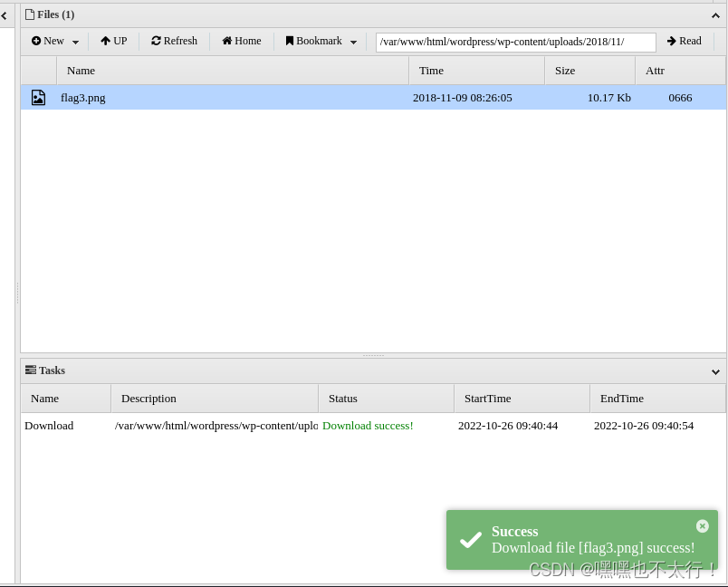Click the 2018-11-09 08:26:05 time cell
728x587 pixels.
click(463, 98)
